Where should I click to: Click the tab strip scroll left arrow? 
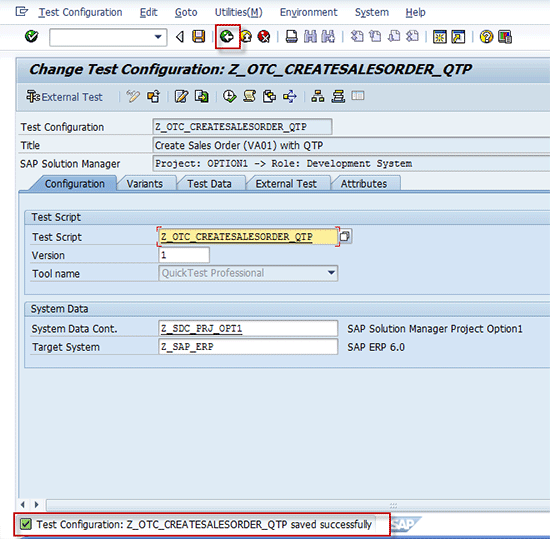[23, 505]
